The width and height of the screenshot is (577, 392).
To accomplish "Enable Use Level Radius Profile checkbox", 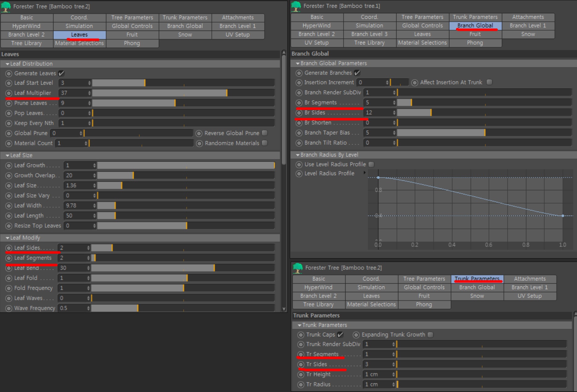I will 371,164.
